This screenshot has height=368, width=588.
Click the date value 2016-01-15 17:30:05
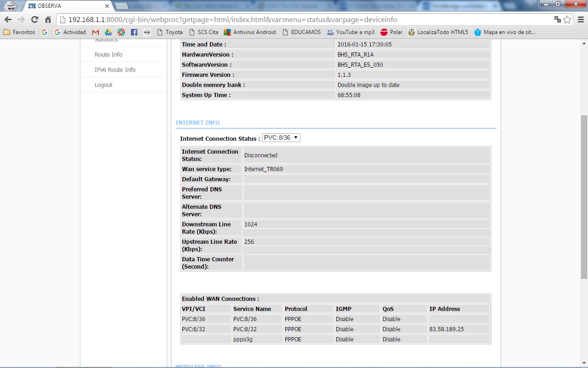tap(365, 45)
